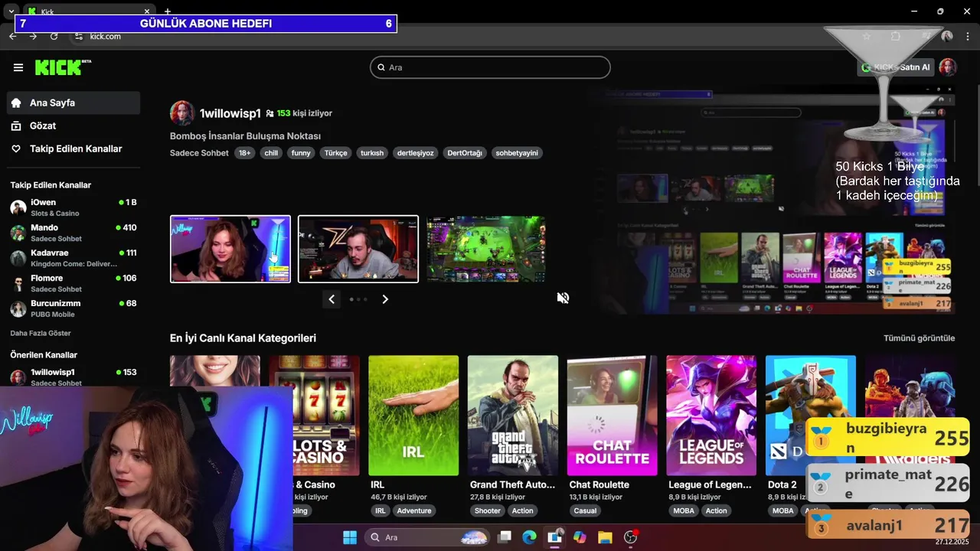Open Tümünü görüntüle categories link
The image size is (980, 551).
[x=920, y=338]
